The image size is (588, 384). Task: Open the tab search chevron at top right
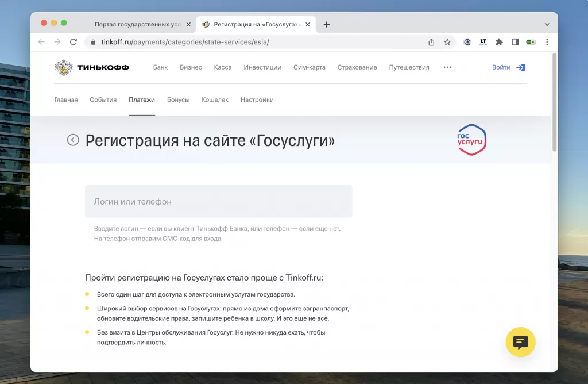click(547, 24)
